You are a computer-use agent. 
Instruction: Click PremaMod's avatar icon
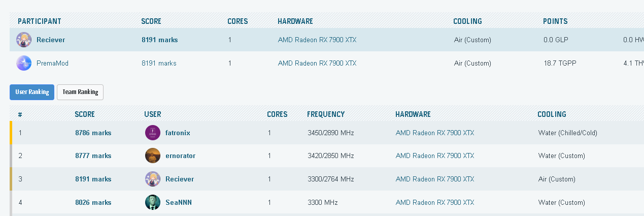[24, 63]
